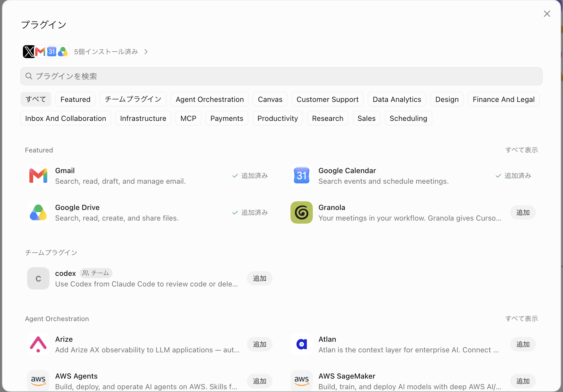The width and height of the screenshot is (563, 392).
Task: Open the Google Drive plugin title
Action: click(x=77, y=207)
